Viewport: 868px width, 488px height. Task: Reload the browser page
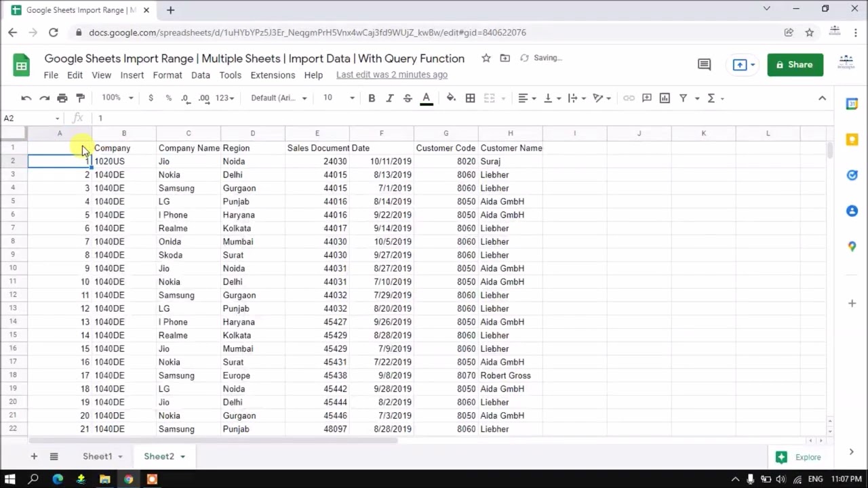(53, 32)
